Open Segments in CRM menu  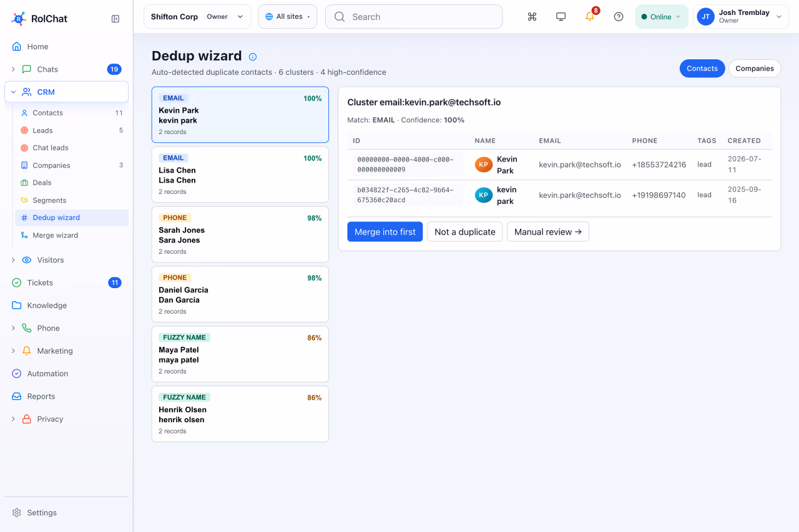[x=72, y=200]
